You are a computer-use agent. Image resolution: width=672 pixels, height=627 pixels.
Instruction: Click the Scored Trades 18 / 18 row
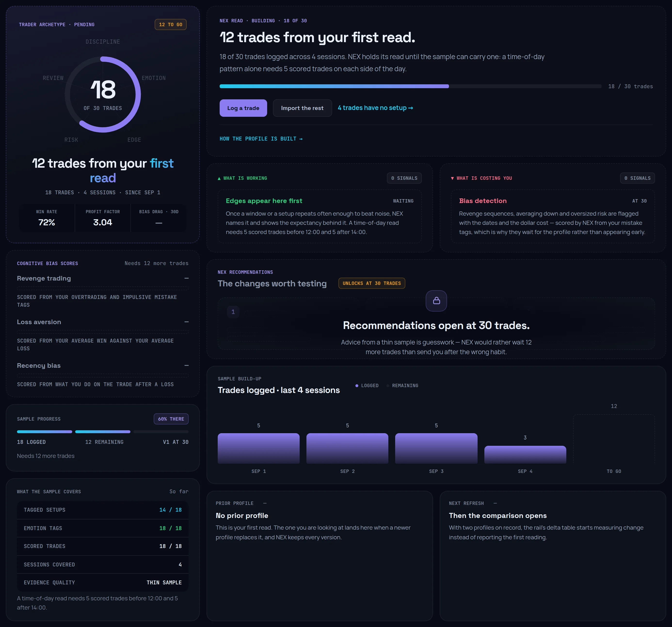click(x=103, y=546)
